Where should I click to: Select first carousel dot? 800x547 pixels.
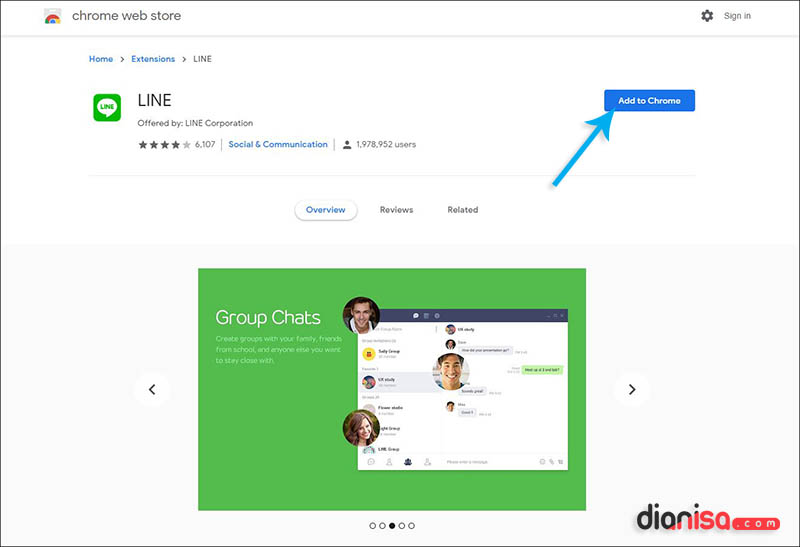[x=372, y=526]
